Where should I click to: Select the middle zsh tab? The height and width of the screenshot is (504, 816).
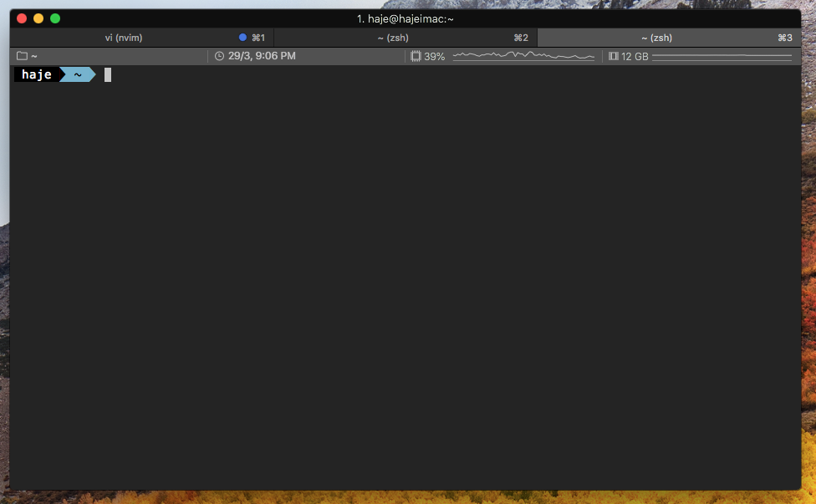(392, 38)
